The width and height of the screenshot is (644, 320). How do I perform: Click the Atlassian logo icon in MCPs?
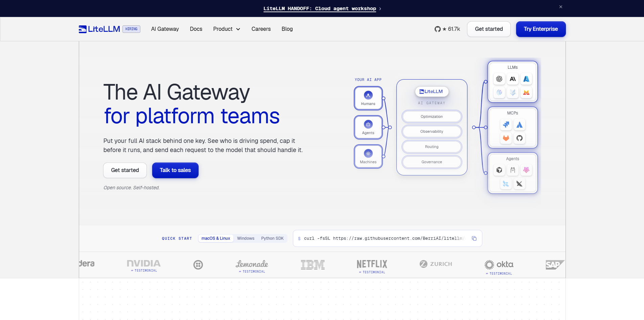click(520, 125)
